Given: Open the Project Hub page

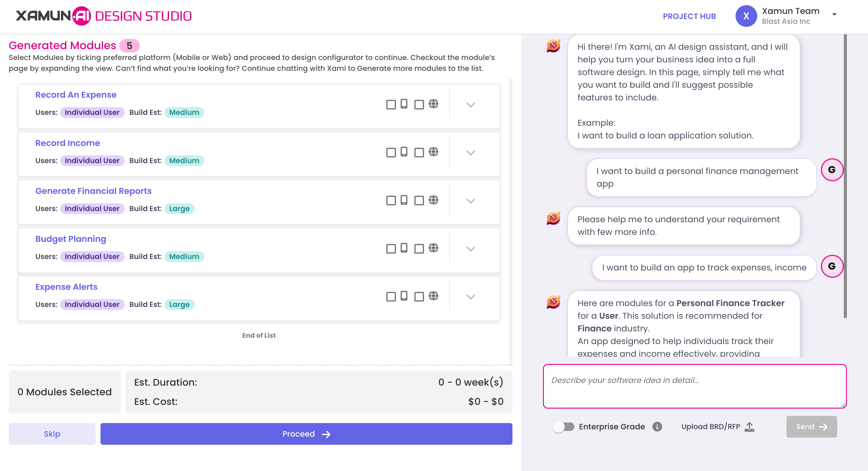Looking at the screenshot, I should [x=689, y=16].
